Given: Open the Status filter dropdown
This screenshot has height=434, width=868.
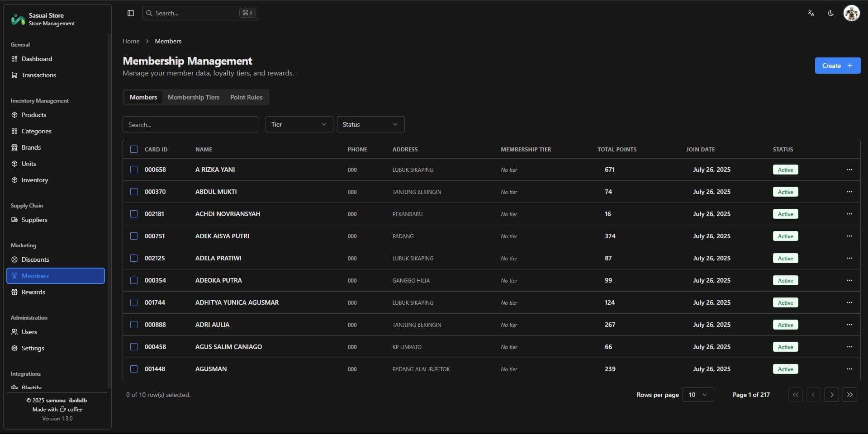Looking at the screenshot, I should point(370,124).
